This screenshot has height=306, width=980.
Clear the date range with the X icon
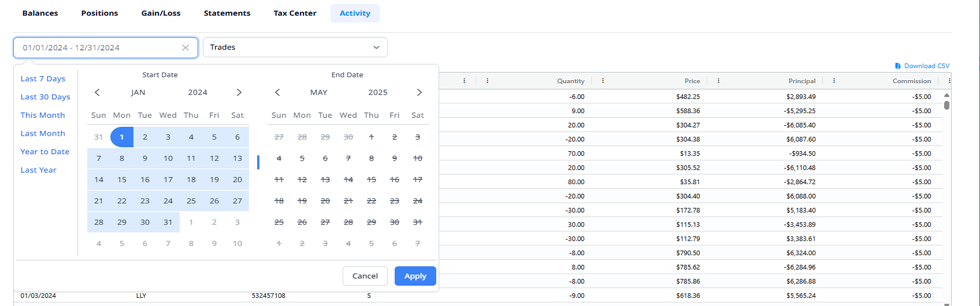pyautogui.click(x=185, y=48)
